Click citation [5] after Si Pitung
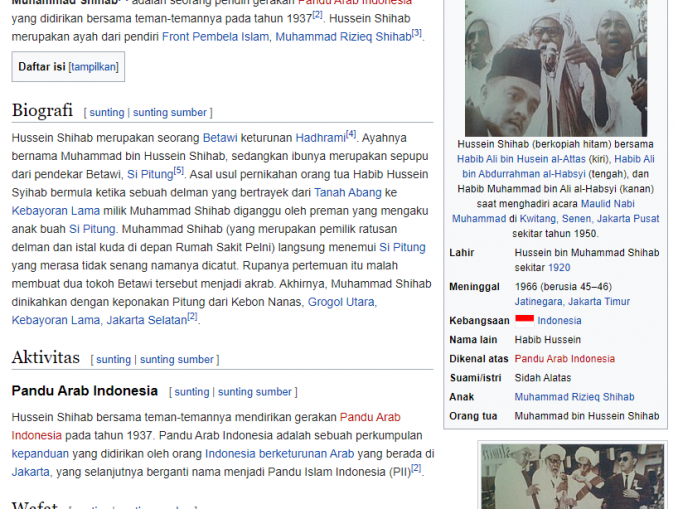Screen dimensions: 678x509 [179, 170]
